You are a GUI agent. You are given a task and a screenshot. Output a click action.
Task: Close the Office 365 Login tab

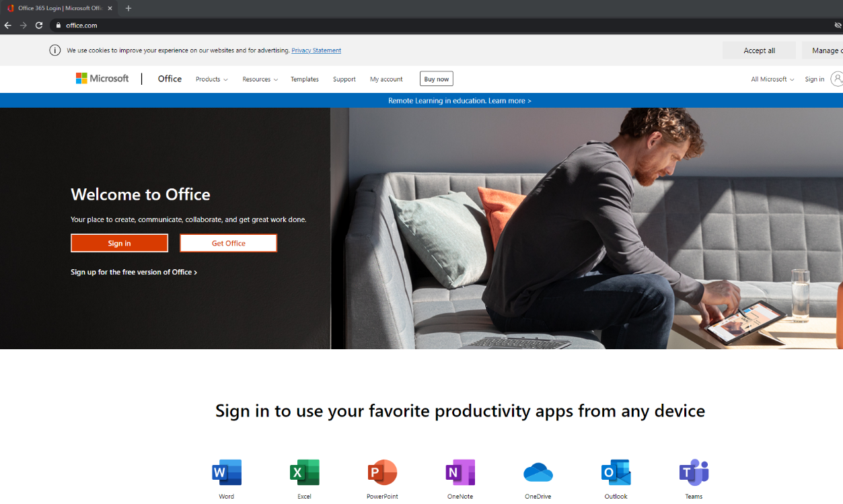pos(110,8)
